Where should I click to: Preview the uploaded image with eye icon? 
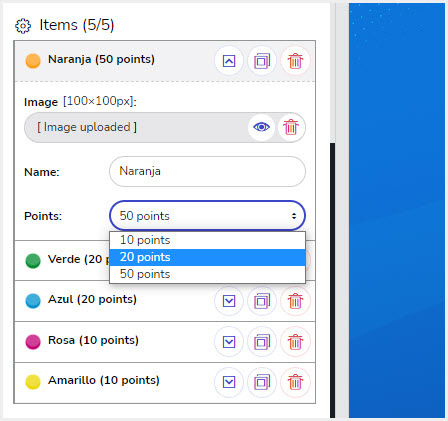point(261,127)
